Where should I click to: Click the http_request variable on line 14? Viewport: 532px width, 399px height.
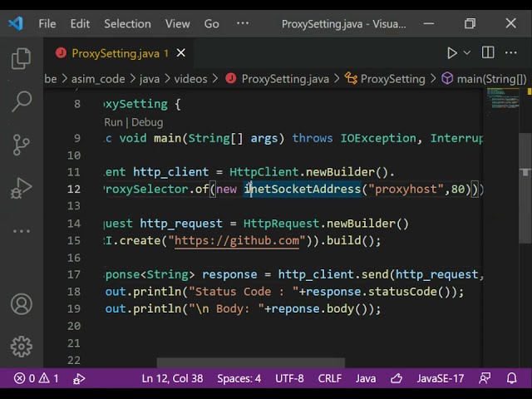[x=181, y=224]
